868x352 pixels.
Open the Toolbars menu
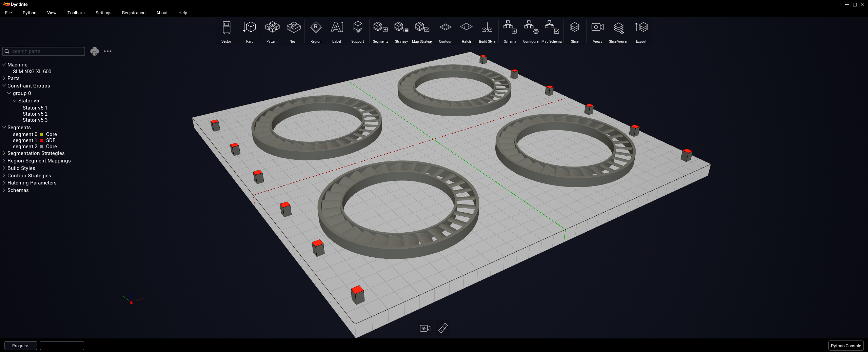point(76,13)
